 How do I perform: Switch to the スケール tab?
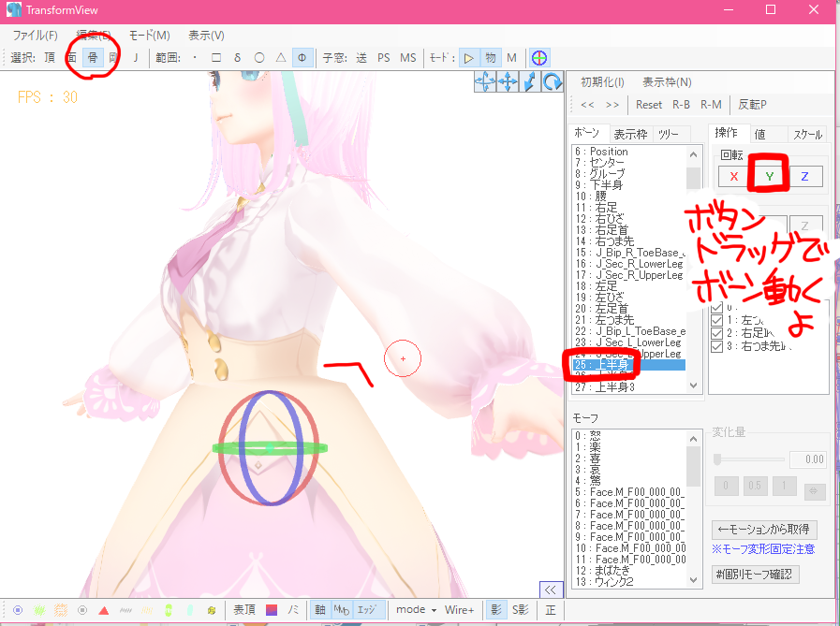(808, 134)
